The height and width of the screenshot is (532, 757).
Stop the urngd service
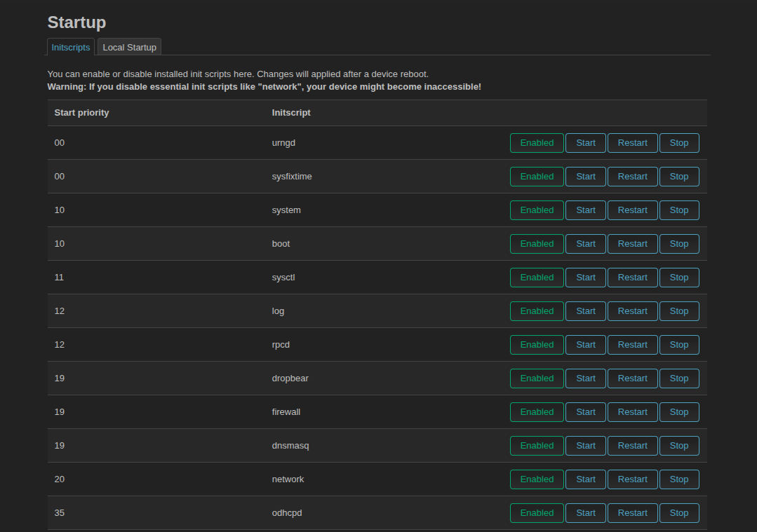point(678,143)
